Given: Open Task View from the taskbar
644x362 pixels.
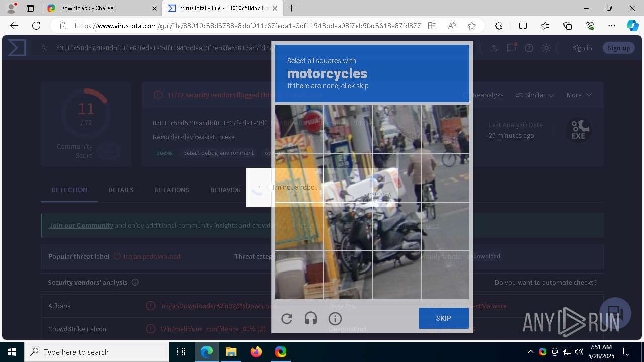Looking at the screenshot, I should click(181, 352).
